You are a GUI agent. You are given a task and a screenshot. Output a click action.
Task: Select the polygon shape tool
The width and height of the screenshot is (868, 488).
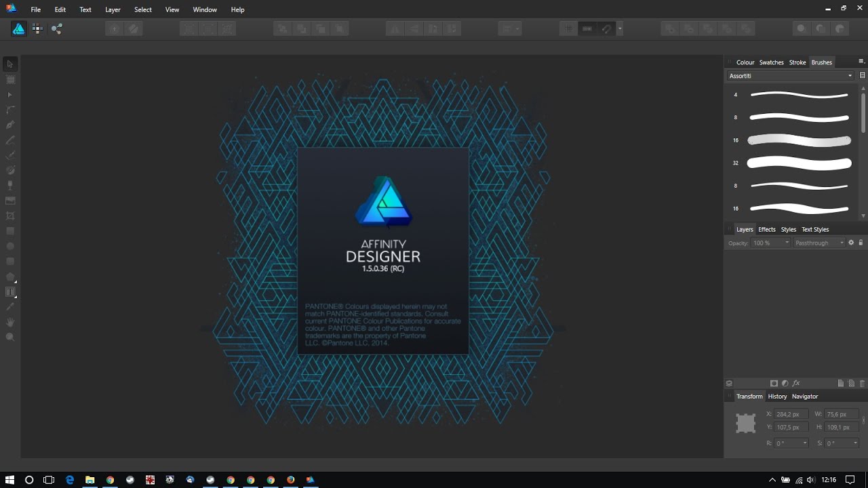(x=10, y=277)
